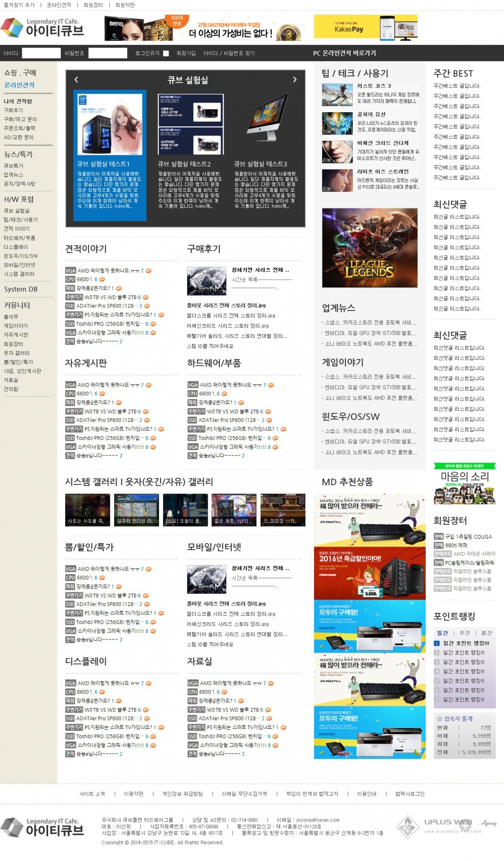The height and width of the screenshot is (861, 504).
Task: Open the 저스트 코즈 3 review thumbnail
Action: 337,94
